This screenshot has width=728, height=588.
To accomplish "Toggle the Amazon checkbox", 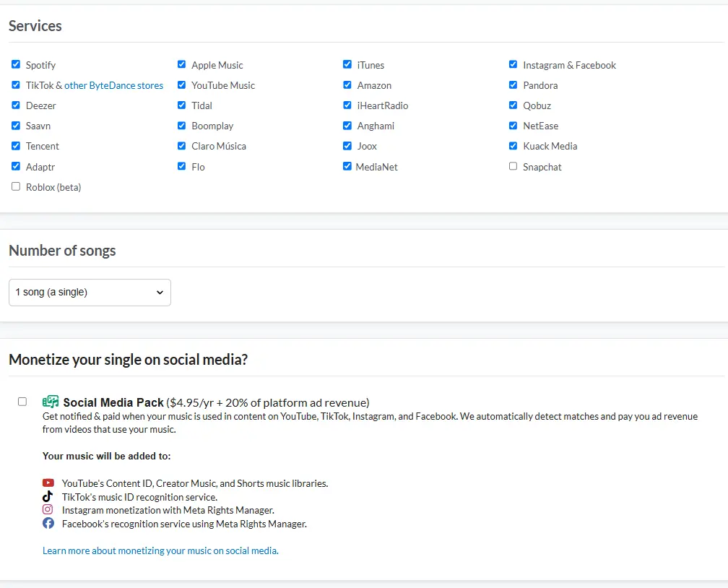I will pos(347,85).
